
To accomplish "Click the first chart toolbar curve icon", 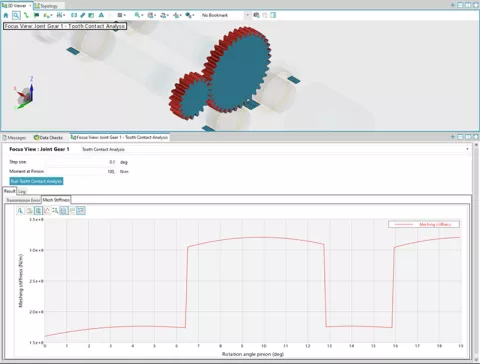I will 20,211.
